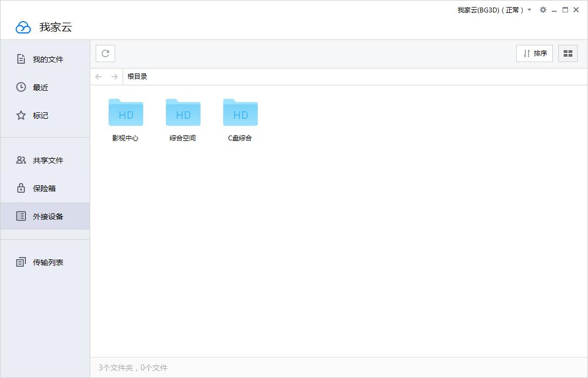Image resolution: width=588 pixels, height=378 pixels.
Task: Open the 影视中心 folder
Action: coord(125,116)
